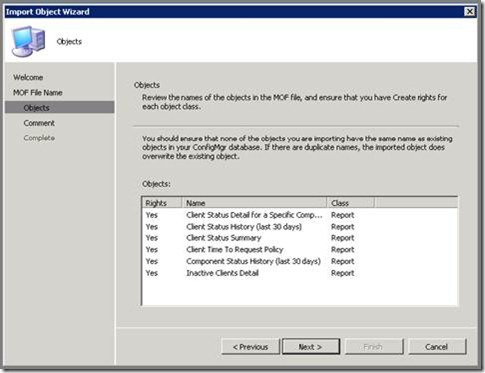
Task: Click Yes in Inactive Clients Detail row
Action: (152, 273)
